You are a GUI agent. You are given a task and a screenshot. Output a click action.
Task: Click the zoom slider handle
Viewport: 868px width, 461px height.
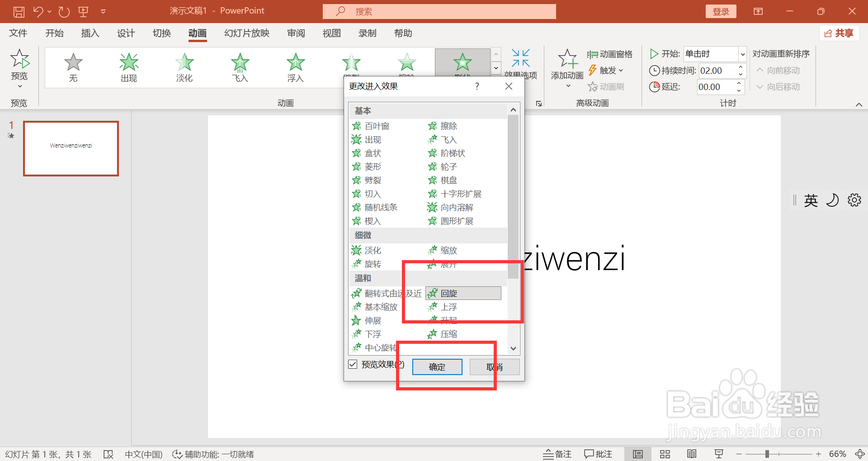[x=767, y=454]
